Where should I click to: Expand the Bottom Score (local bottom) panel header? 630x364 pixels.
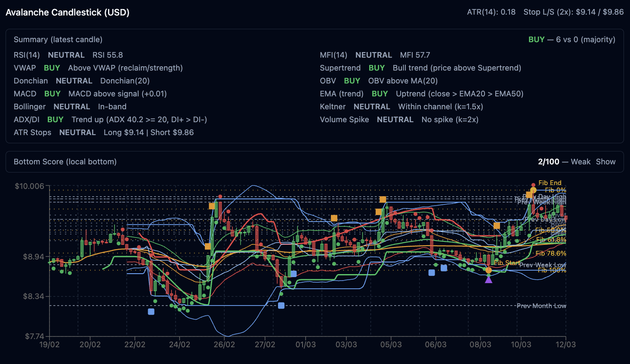tap(65, 162)
